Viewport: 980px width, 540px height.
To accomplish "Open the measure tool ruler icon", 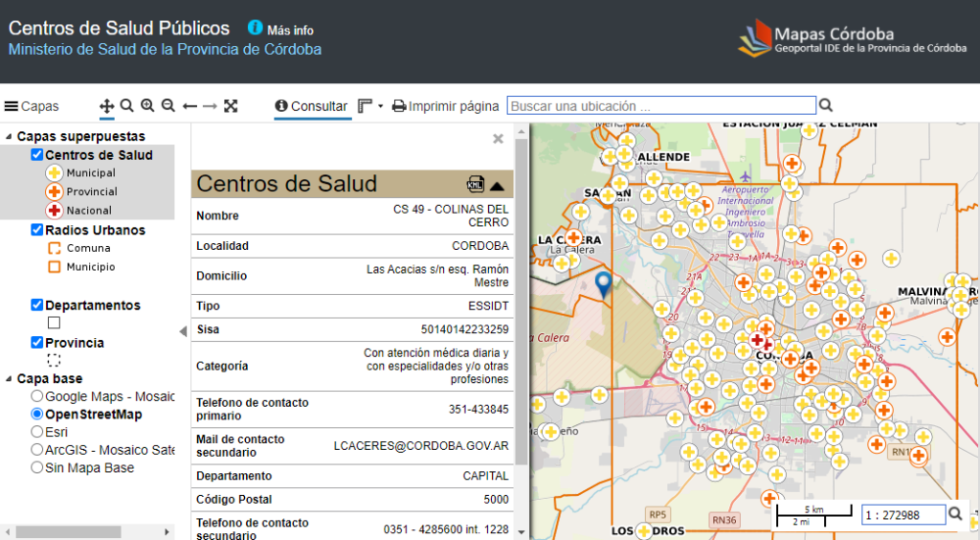I will 365,106.
